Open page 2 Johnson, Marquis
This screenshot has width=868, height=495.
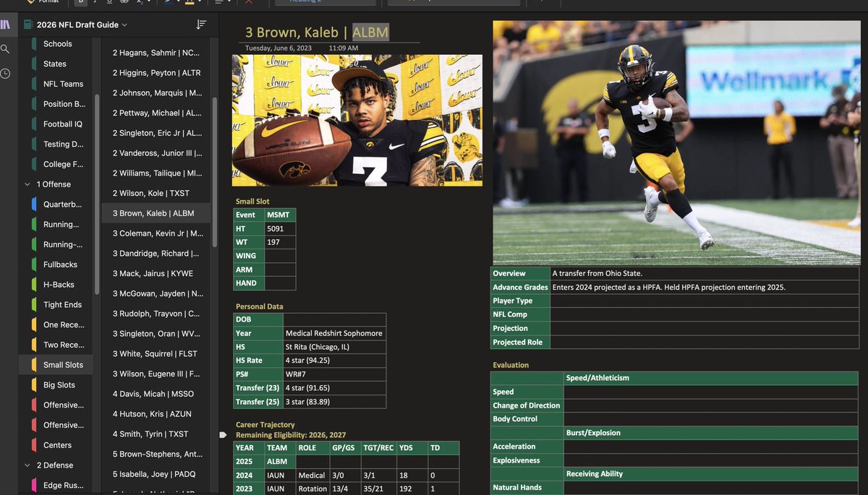point(156,93)
